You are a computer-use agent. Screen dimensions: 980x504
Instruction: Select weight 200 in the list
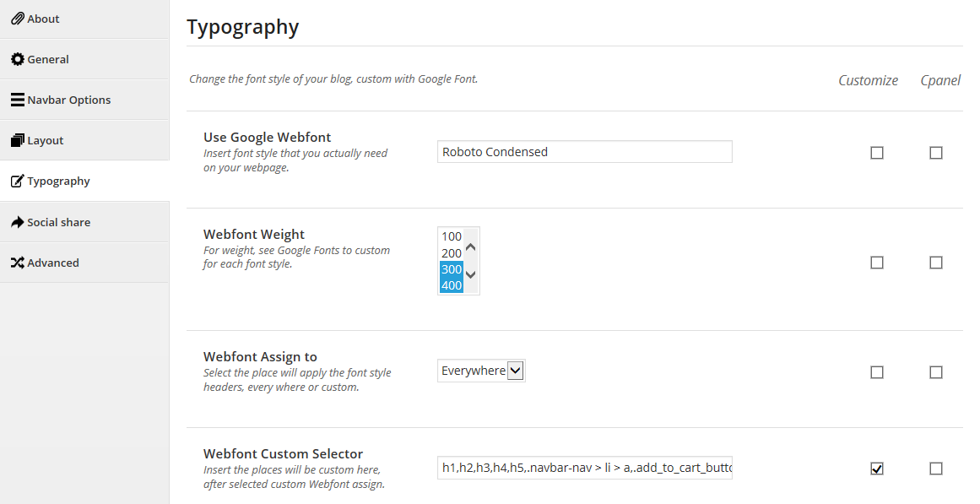coord(452,253)
